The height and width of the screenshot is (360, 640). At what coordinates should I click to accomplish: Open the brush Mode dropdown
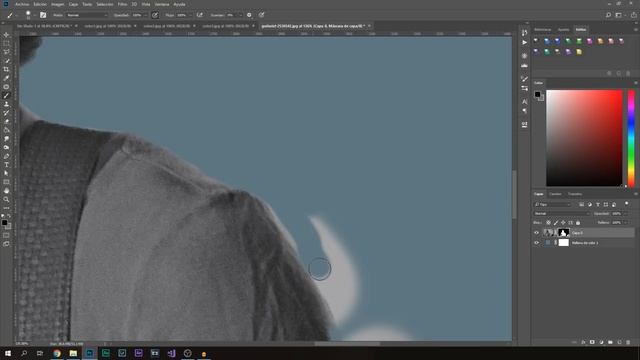[87, 15]
